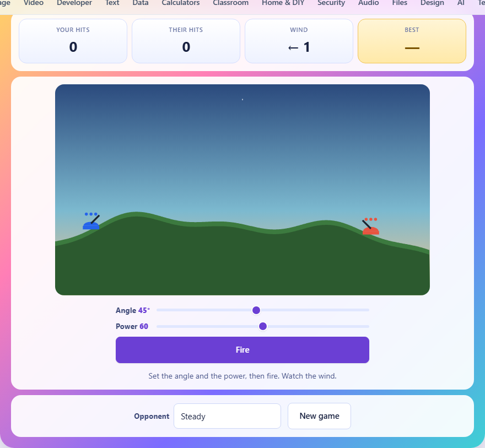Fire the cannon shot

click(242, 350)
